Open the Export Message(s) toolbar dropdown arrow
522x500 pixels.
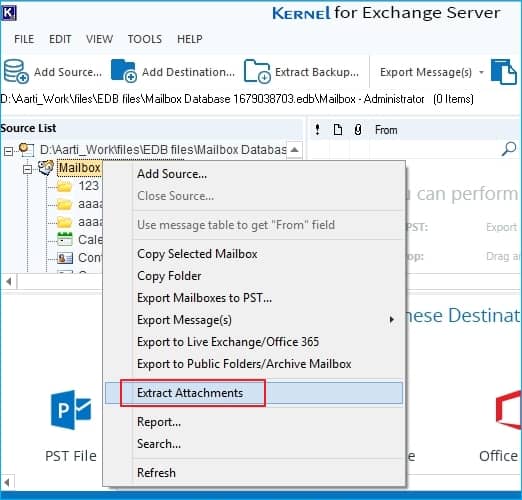tap(481, 72)
